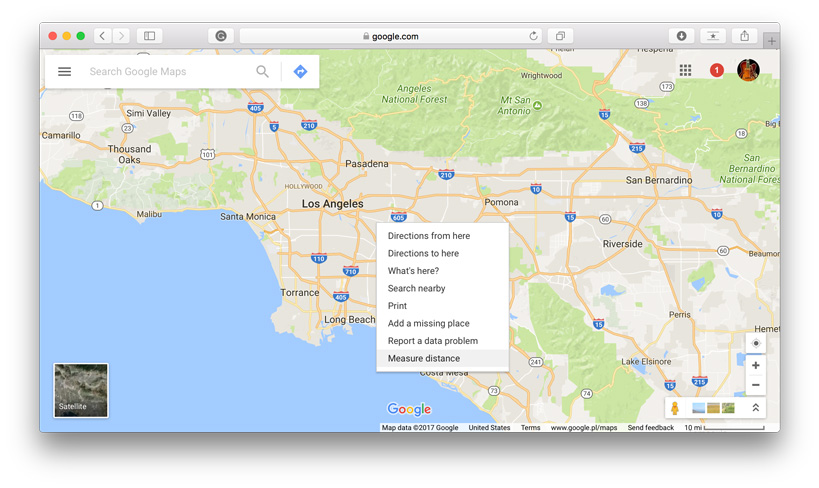
Task: Select Directions from here
Action: click(x=429, y=236)
